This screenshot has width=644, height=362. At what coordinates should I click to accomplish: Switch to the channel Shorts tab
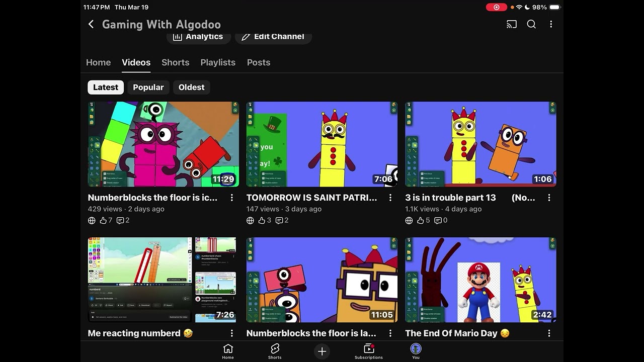point(176,62)
